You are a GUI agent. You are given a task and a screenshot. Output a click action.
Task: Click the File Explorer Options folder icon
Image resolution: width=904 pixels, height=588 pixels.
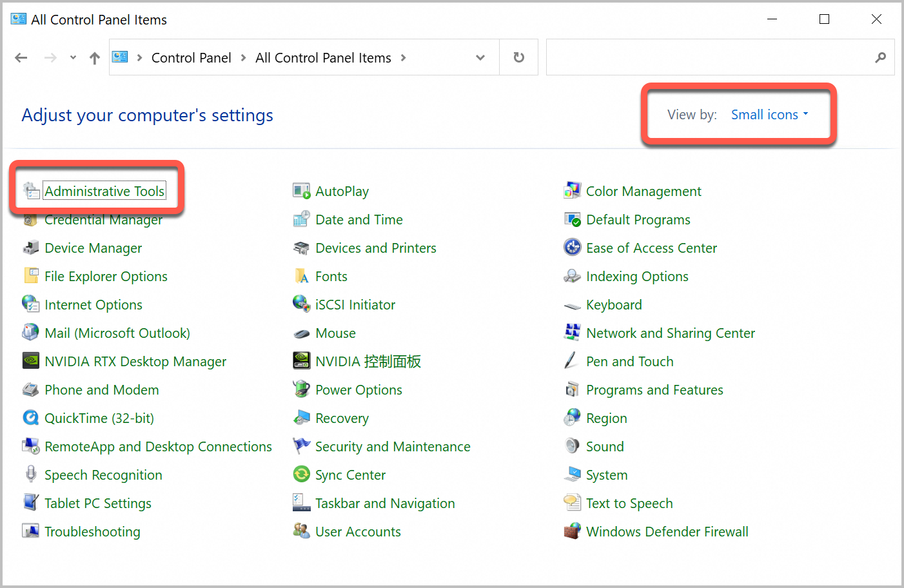(x=31, y=276)
